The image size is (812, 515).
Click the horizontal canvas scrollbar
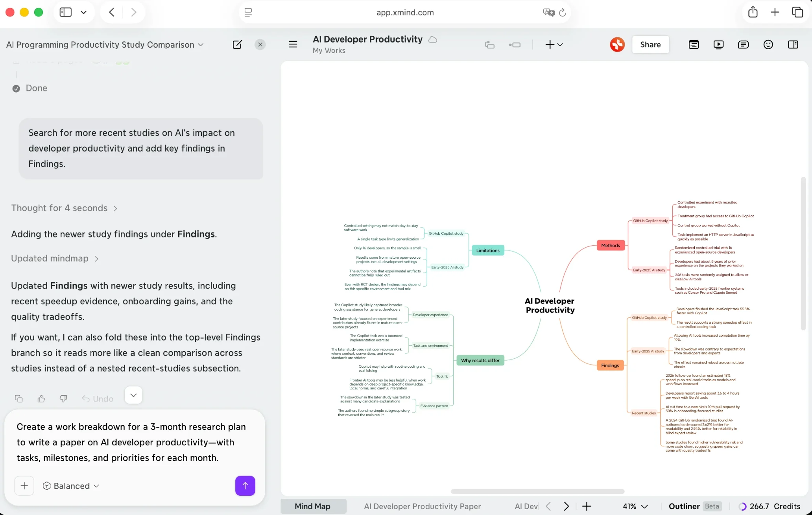pos(537,491)
